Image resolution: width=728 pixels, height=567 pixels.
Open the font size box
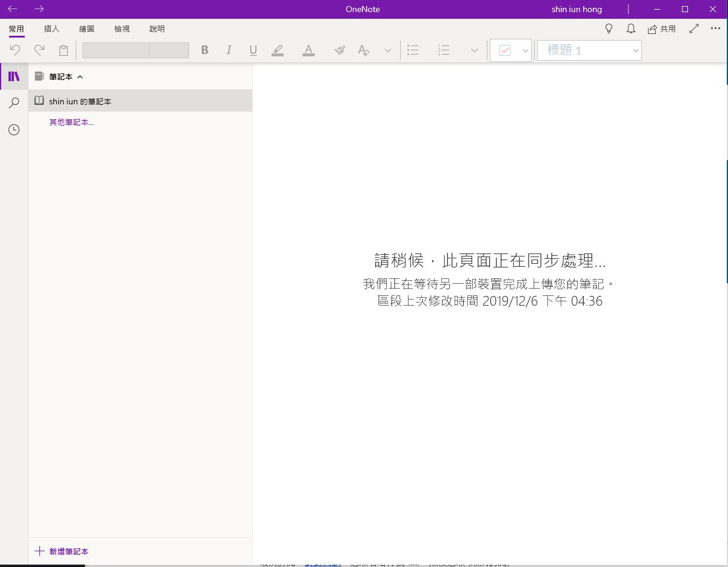[169, 50]
